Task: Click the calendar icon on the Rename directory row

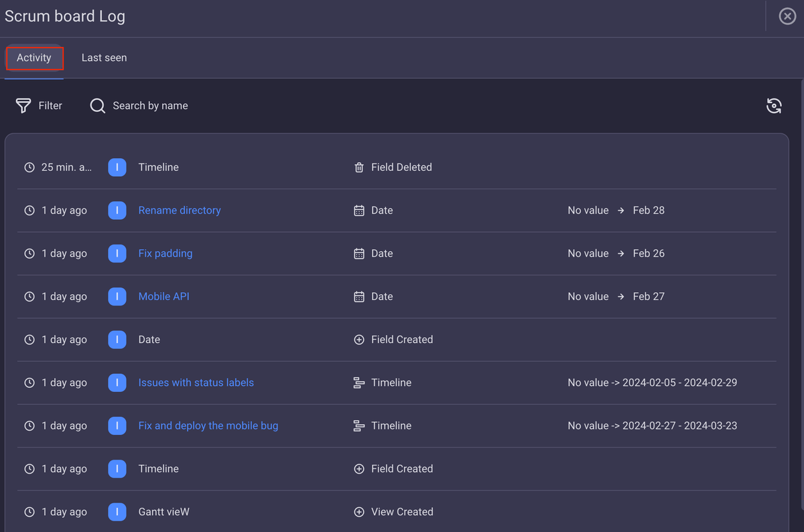Action: pos(359,210)
